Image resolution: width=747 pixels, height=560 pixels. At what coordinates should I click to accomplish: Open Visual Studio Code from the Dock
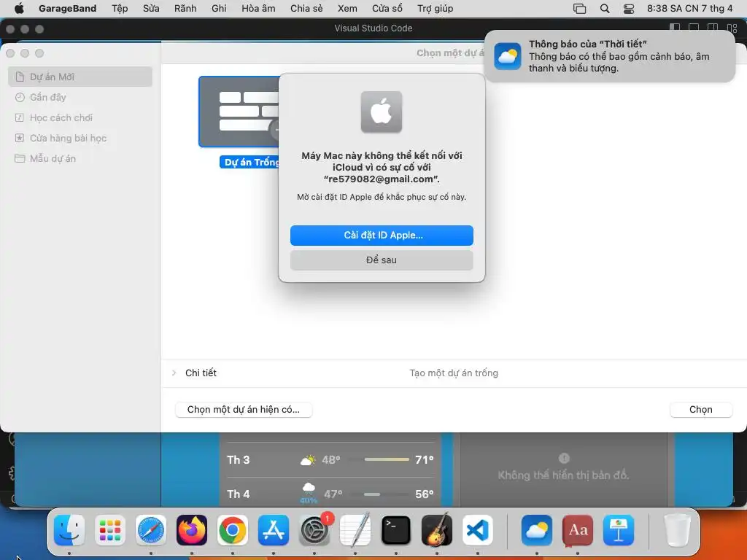[x=477, y=530]
